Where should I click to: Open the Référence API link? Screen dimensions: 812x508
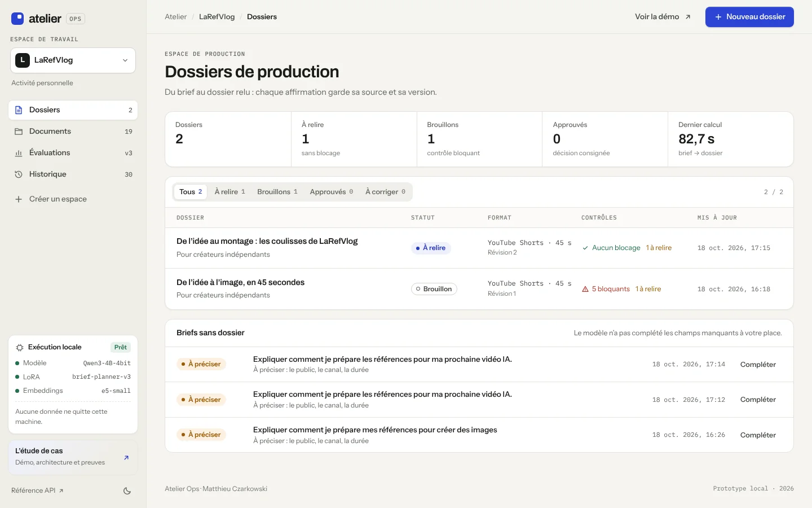coord(37,491)
